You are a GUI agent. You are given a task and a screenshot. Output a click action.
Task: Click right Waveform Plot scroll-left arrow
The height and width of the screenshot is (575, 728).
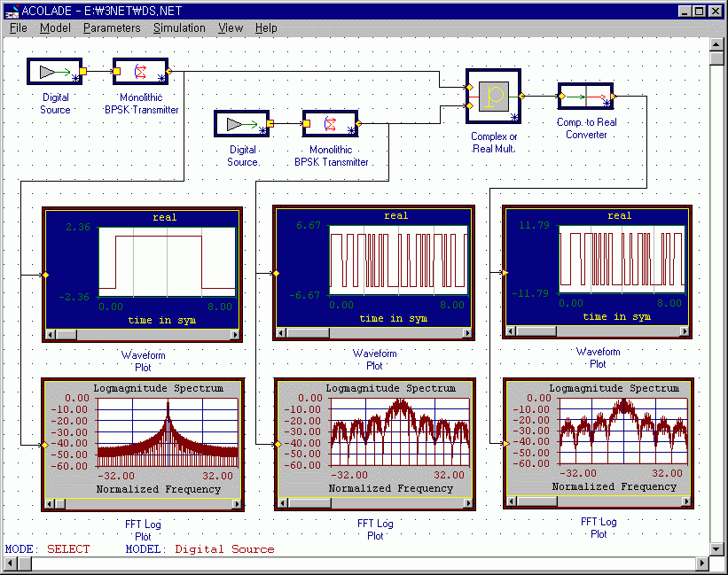click(511, 331)
